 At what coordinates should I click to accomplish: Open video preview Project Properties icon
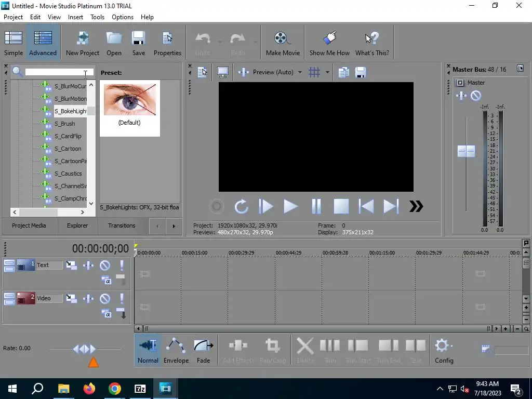click(x=202, y=72)
